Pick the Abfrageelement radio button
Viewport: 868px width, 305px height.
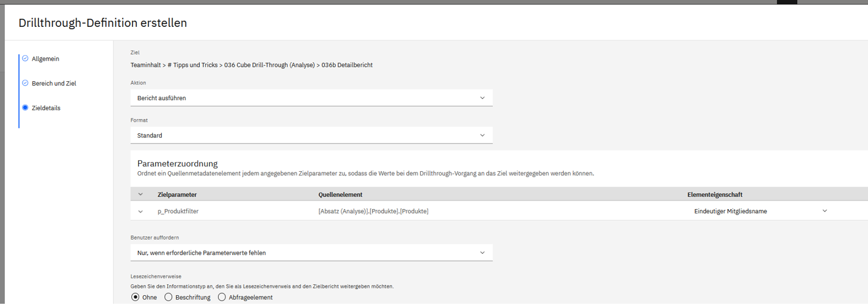pos(222,298)
